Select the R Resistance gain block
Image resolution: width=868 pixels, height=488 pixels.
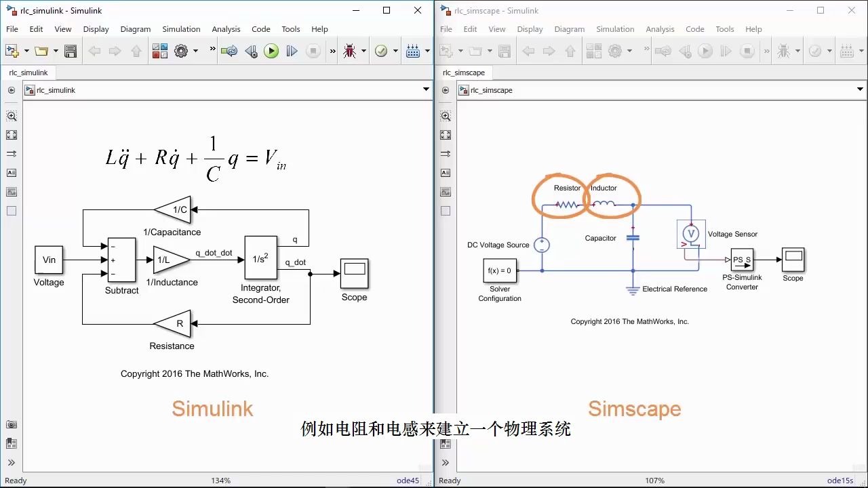(172, 324)
